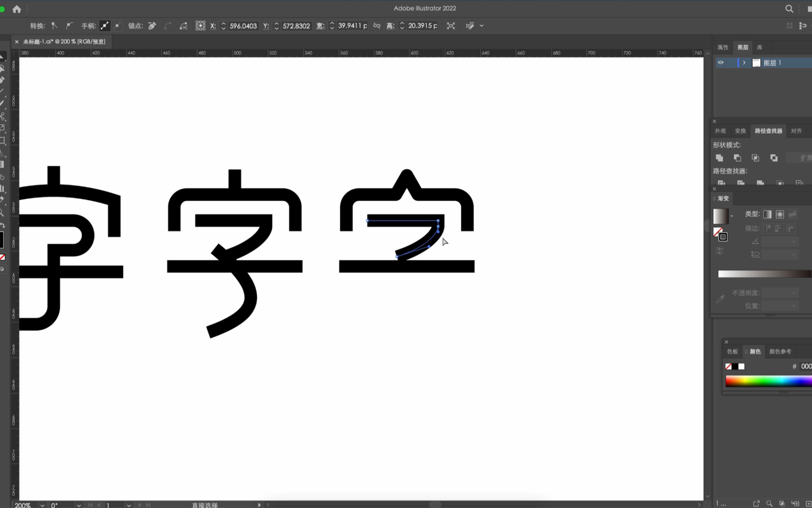
Task: Open the zoom level dropdown at 200%
Action: coord(42,505)
